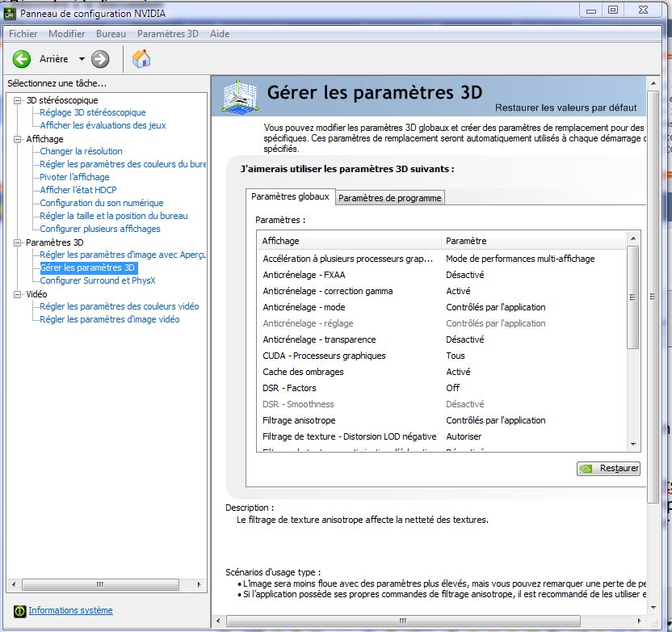Click the NVIDIA window title icon
672x632 pixels.
coord(10,13)
